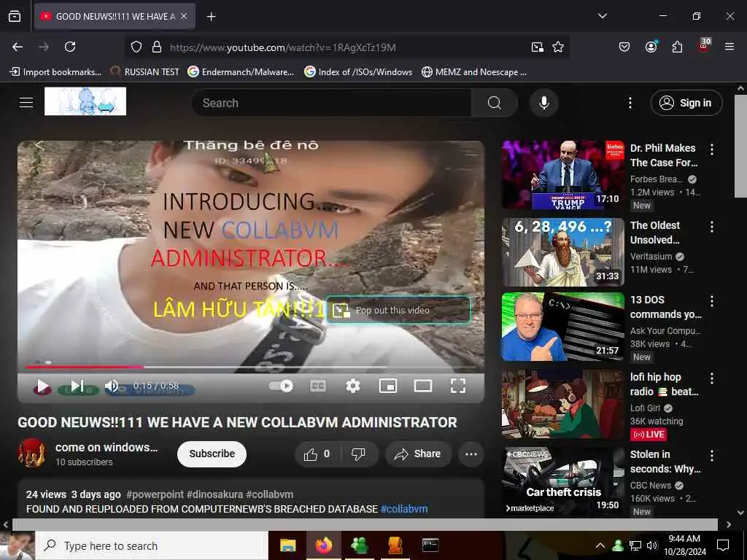
Task: Click the magnifier search button
Action: pos(495,103)
